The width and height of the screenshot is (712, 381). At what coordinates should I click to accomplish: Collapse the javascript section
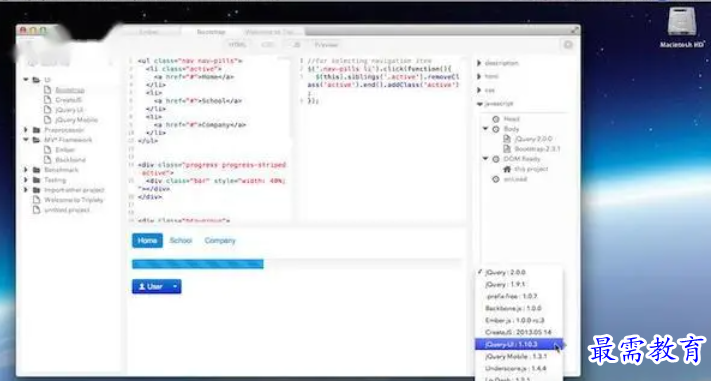pyautogui.click(x=480, y=104)
